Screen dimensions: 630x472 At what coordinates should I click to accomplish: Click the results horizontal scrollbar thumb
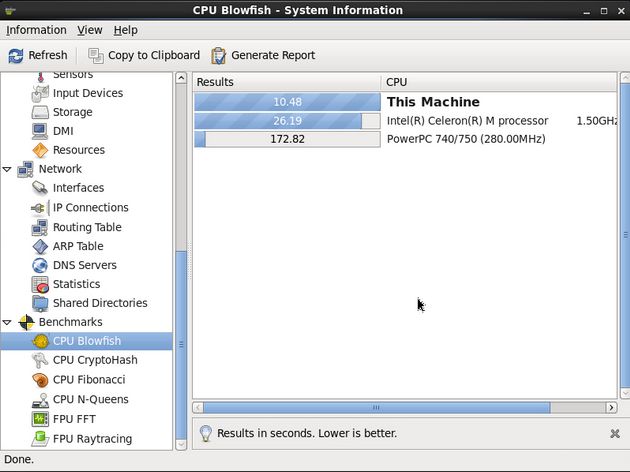pyautogui.click(x=376, y=408)
